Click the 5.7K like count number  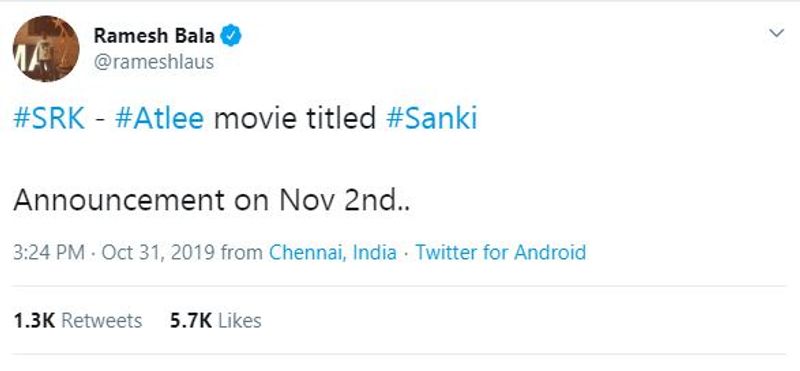191,320
